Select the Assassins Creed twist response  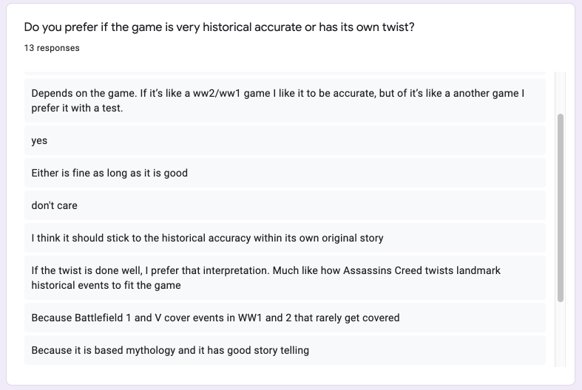285,278
